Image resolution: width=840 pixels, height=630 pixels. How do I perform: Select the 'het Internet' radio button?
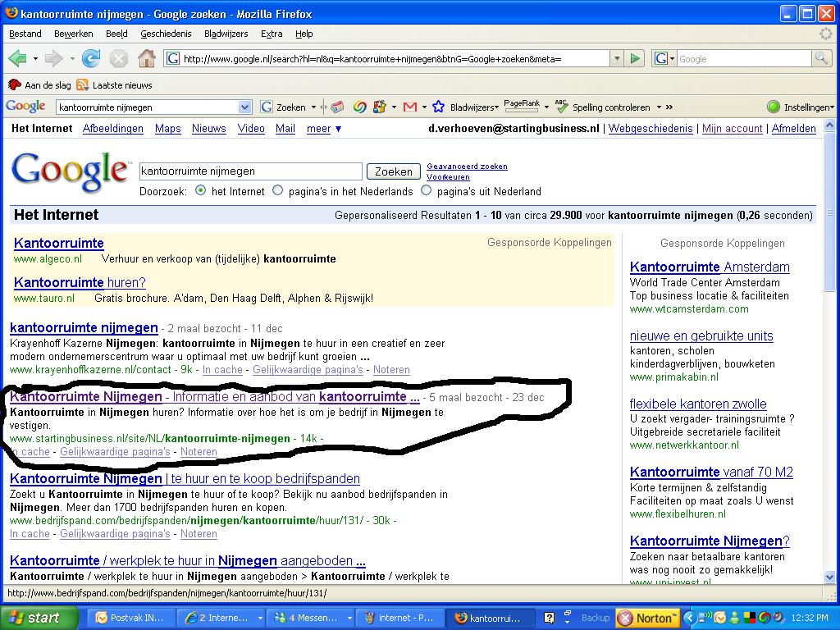(x=200, y=190)
